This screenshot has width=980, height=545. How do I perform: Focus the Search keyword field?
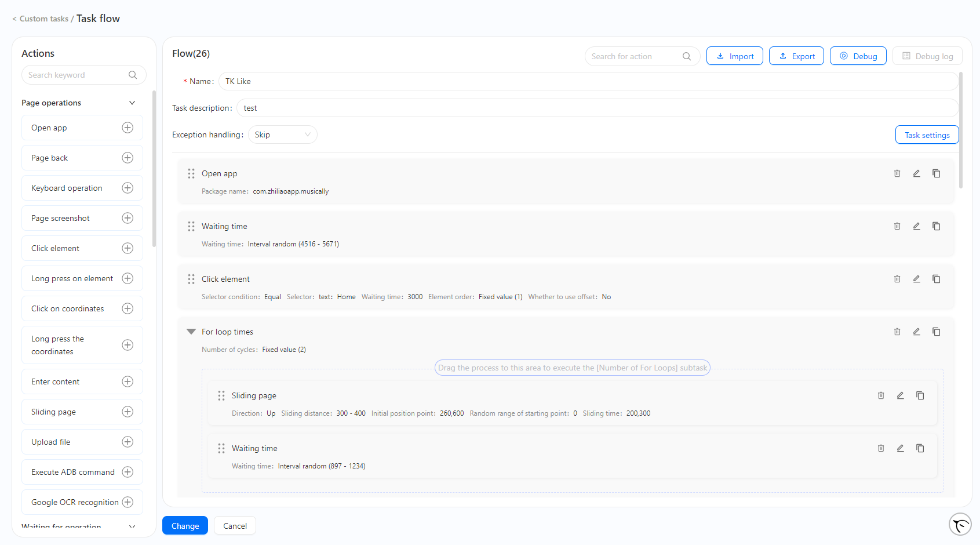click(x=84, y=75)
